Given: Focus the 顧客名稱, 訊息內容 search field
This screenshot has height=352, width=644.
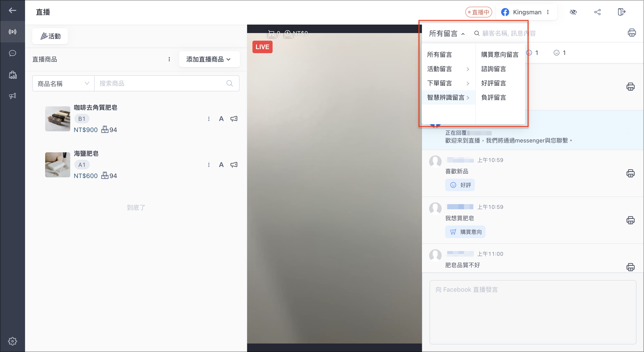Looking at the screenshot, I should point(509,34).
